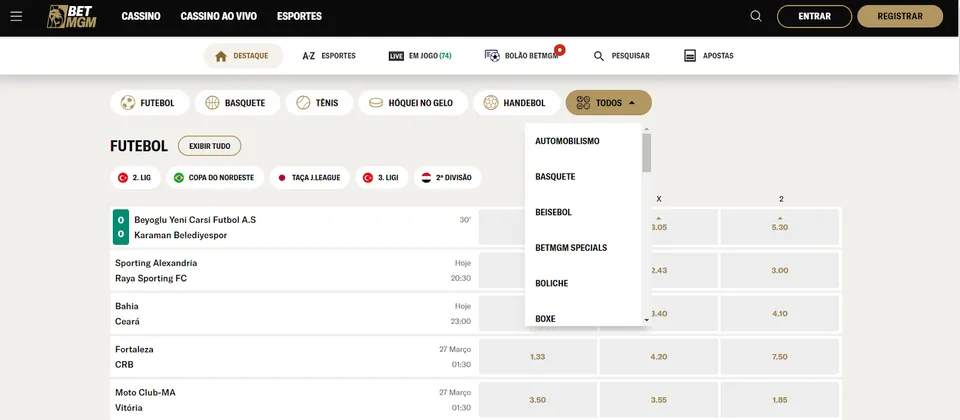
Task: Pick Beisebol in the sports dropdown
Action: 553,212
